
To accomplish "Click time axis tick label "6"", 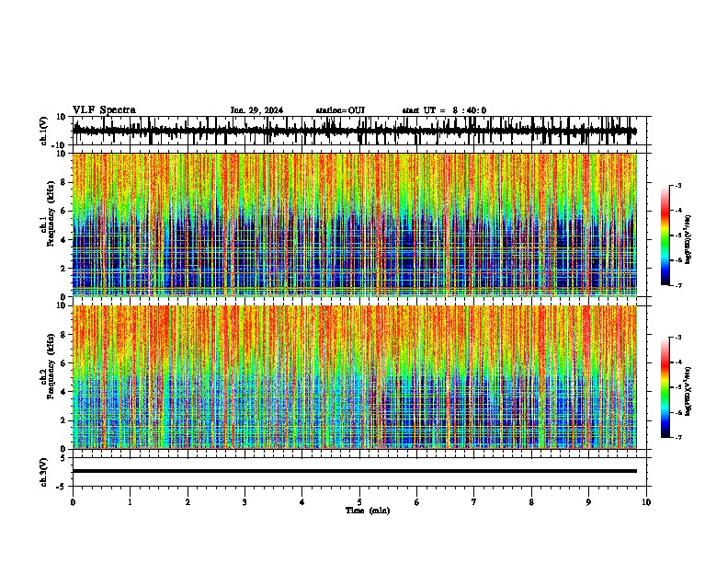I will coord(417,502).
